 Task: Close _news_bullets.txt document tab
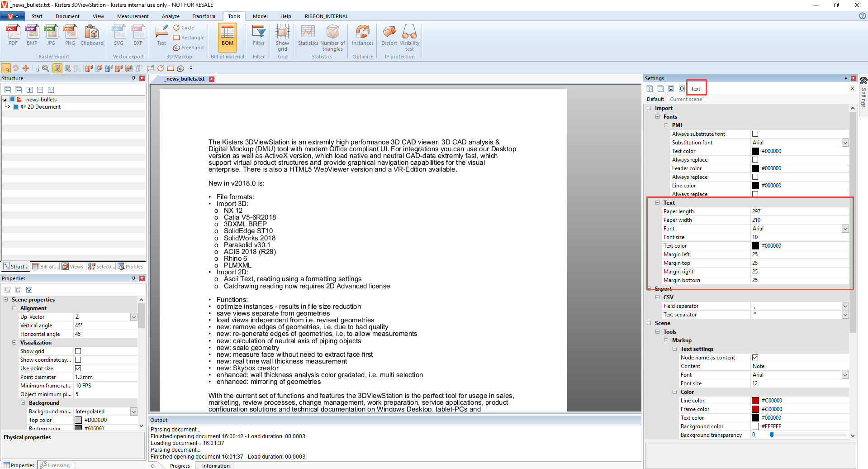211,79
